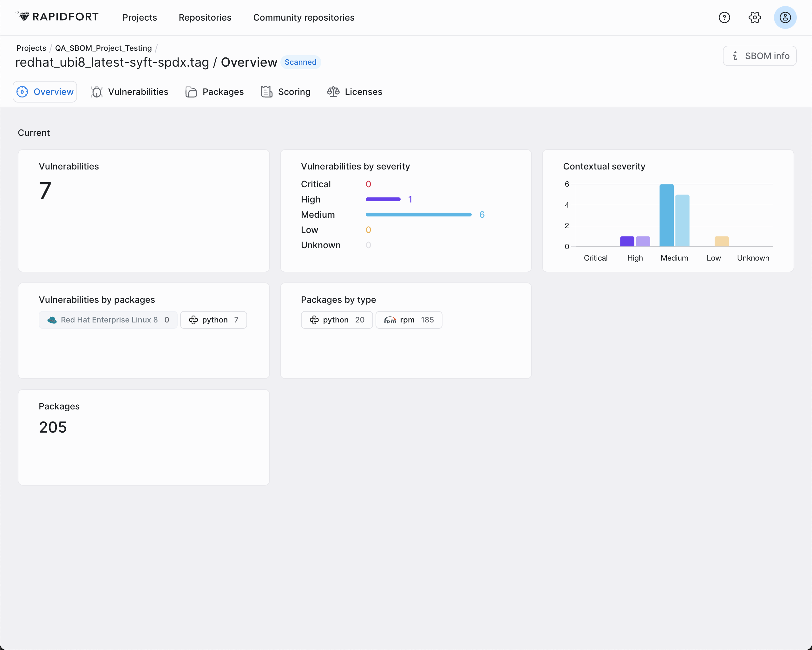This screenshot has height=650, width=812.
Task: Select python 7 vulnerabilities chip
Action: [x=213, y=320]
